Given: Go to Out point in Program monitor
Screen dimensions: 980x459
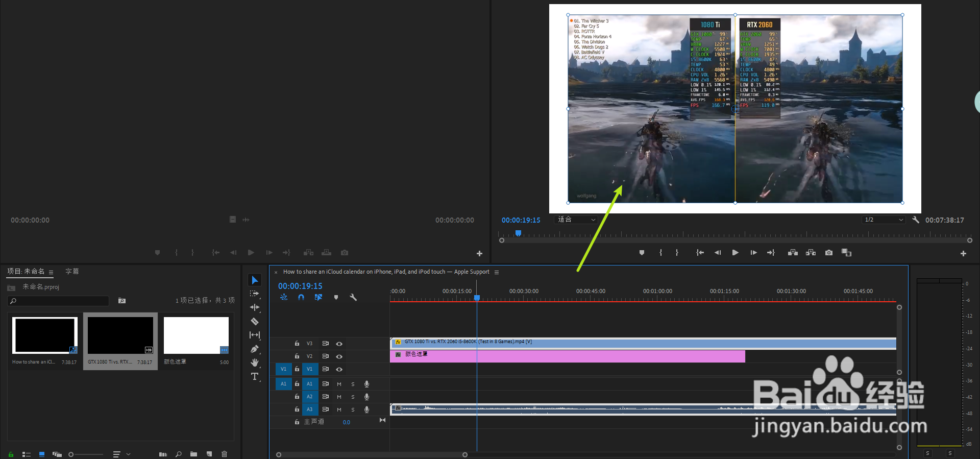Looking at the screenshot, I should (771, 253).
